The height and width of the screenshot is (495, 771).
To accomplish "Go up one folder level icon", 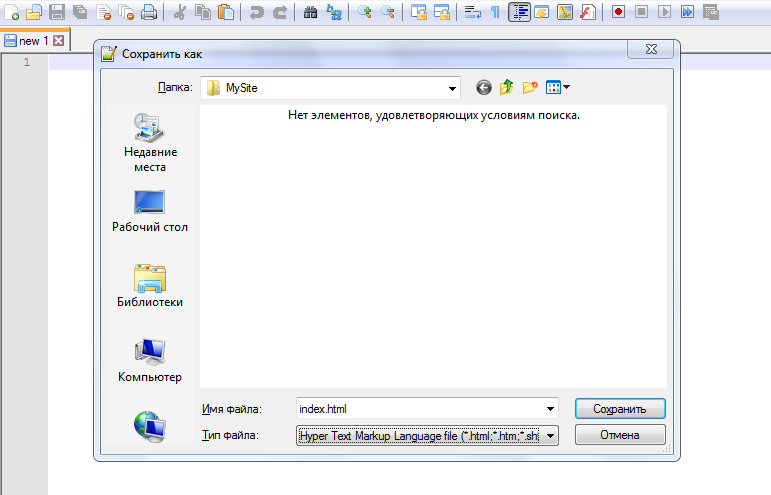I will pyautogui.click(x=506, y=87).
